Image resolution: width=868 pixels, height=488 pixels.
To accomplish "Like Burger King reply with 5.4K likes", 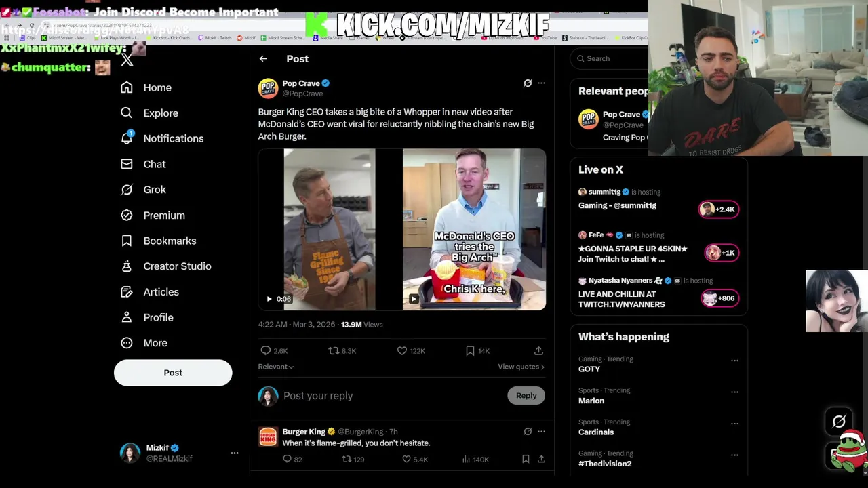I will coord(406,459).
